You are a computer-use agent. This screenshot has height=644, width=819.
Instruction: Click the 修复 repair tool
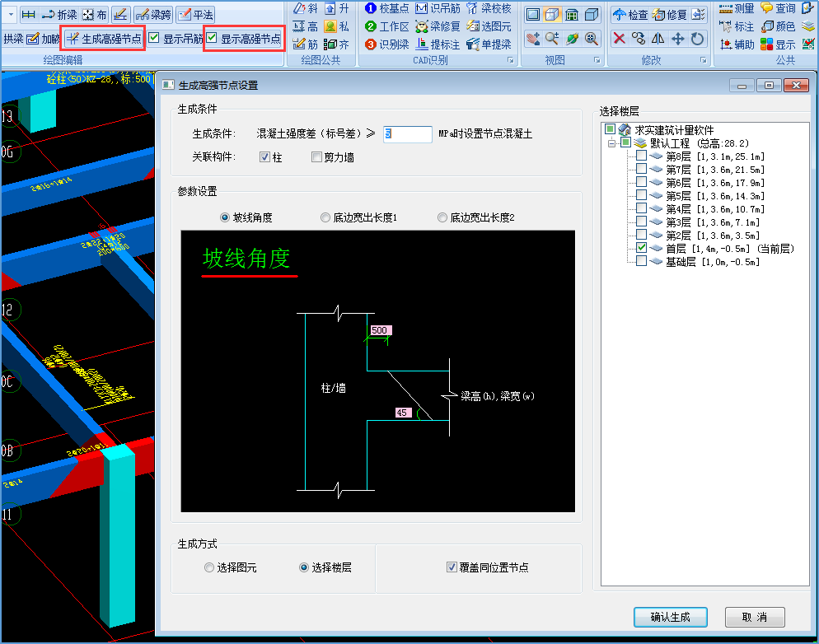point(669,15)
